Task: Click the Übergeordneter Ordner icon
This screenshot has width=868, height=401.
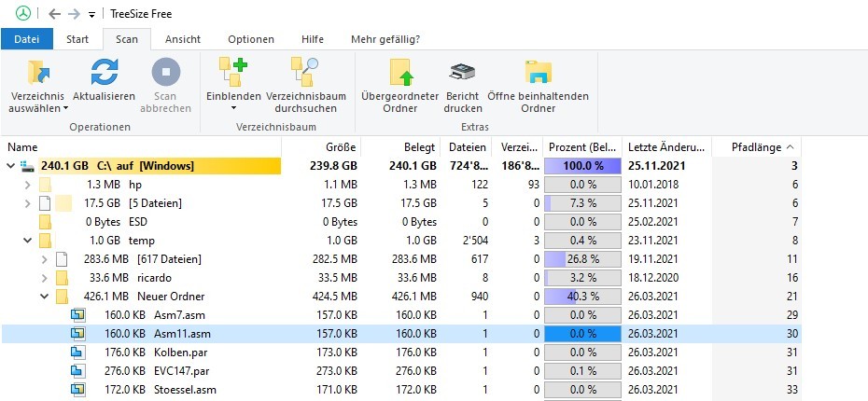Action: coord(400,73)
